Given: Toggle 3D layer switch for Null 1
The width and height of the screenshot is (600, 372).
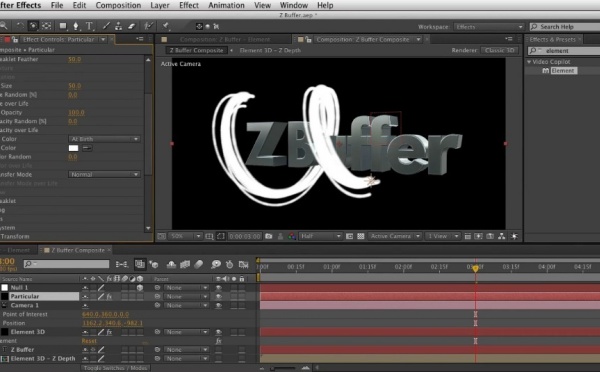Looking at the screenshot, I should coord(140,287).
